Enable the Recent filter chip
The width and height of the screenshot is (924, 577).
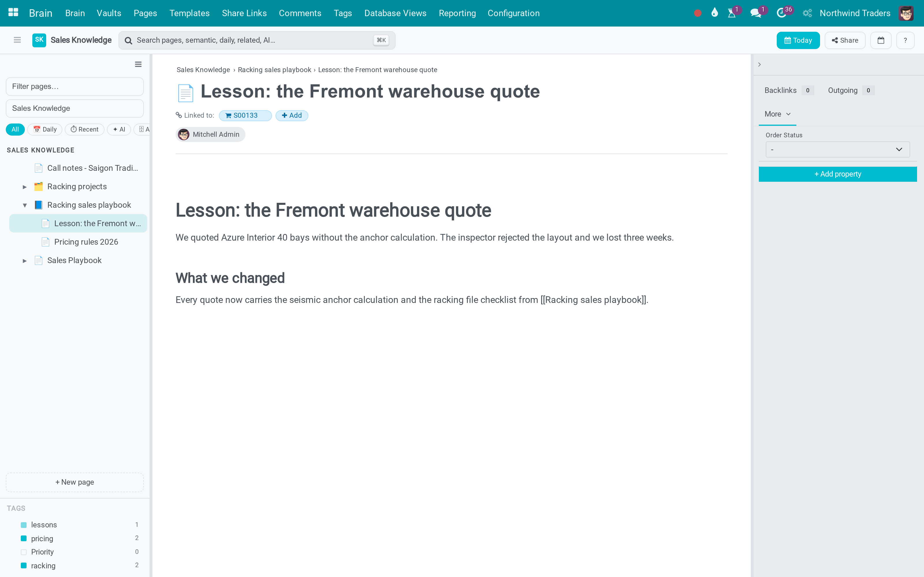(x=84, y=129)
